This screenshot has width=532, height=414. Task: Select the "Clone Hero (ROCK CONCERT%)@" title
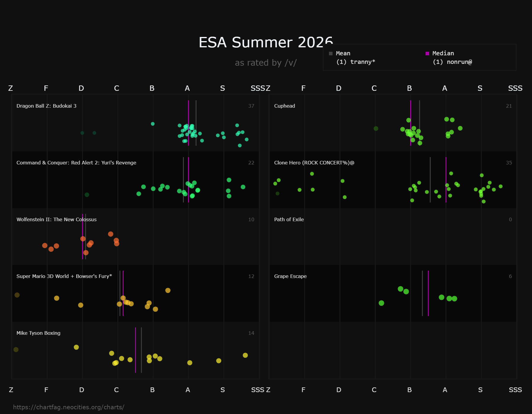314,163
